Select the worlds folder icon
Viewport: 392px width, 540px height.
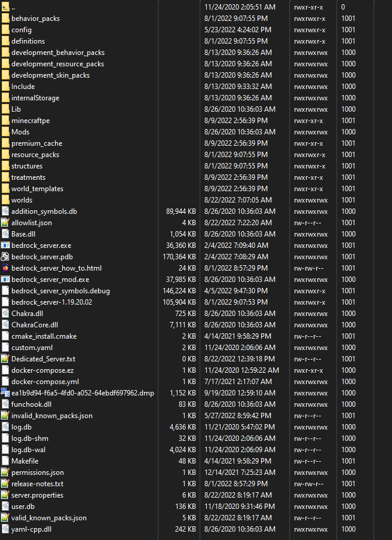[x=5, y=200]
